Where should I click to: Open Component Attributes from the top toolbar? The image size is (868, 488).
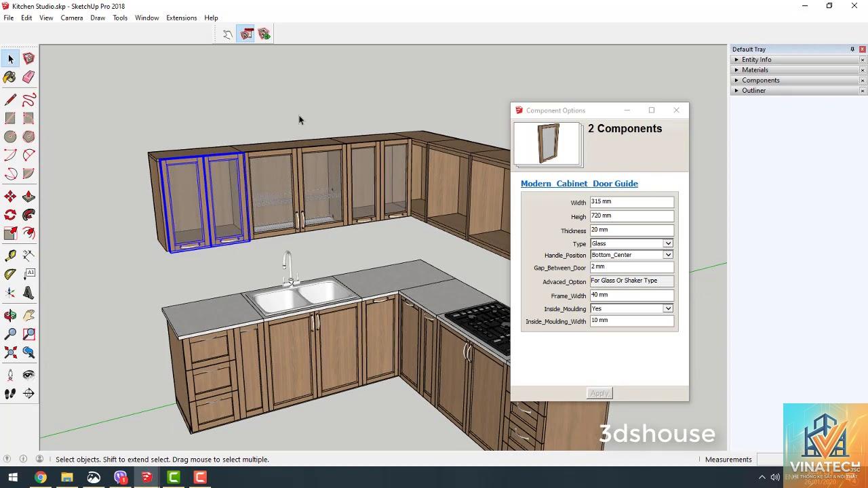264,34
